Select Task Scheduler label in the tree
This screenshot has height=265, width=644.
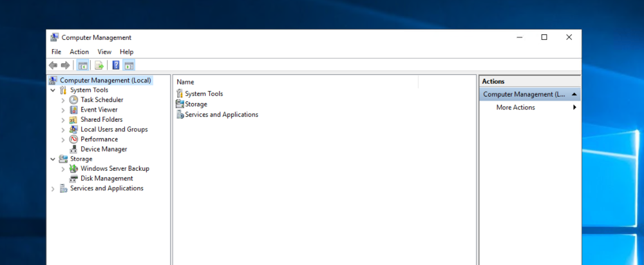click(x=102, y=99)
